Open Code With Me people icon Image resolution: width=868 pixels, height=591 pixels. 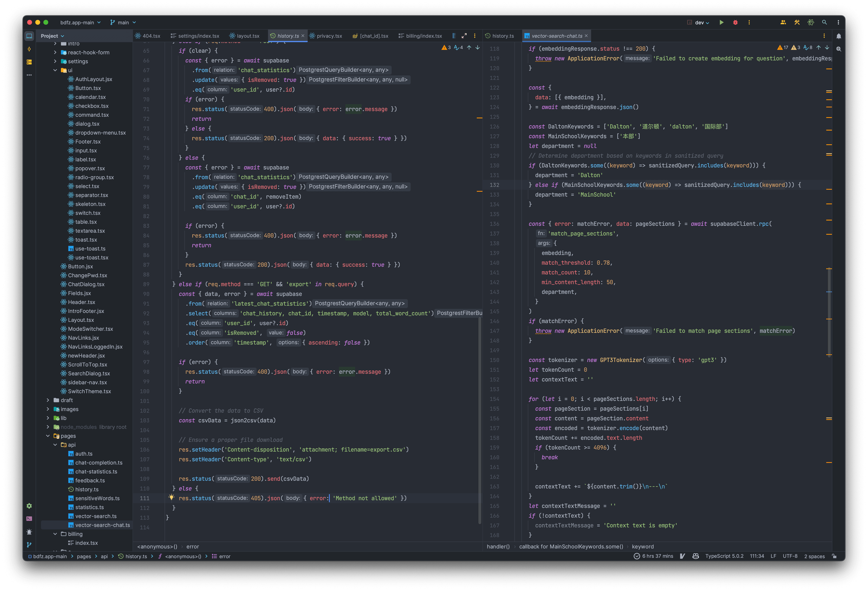pos(783,22)
